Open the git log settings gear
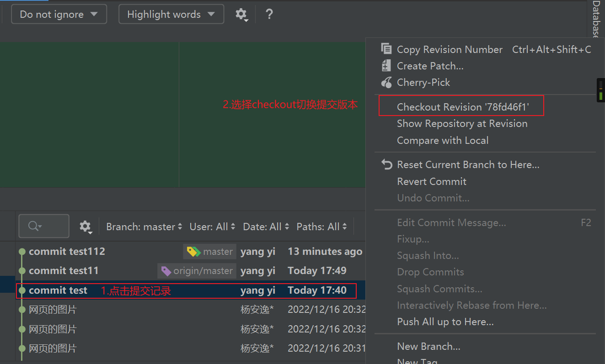605x364 pixels. point(86,227)
